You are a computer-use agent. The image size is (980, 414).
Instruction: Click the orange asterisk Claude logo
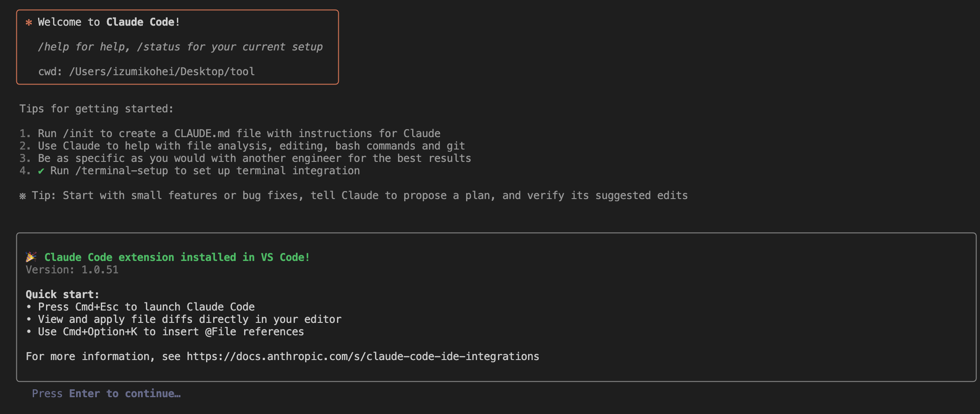click(x=29, y=22)
